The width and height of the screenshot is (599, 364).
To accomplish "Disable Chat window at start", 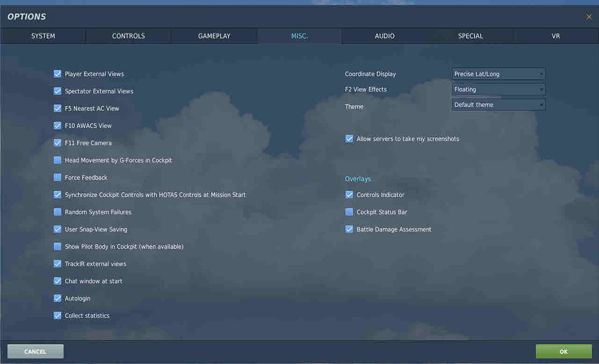I will coord(58,281).
